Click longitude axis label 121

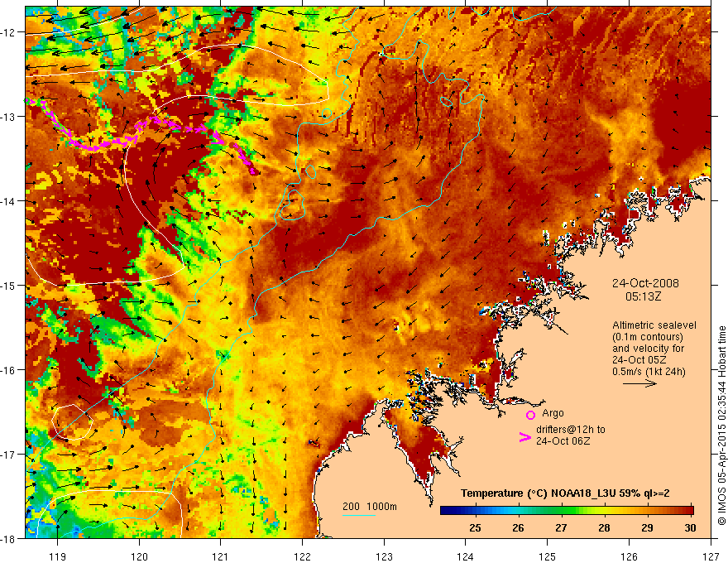tap(221, 556)
